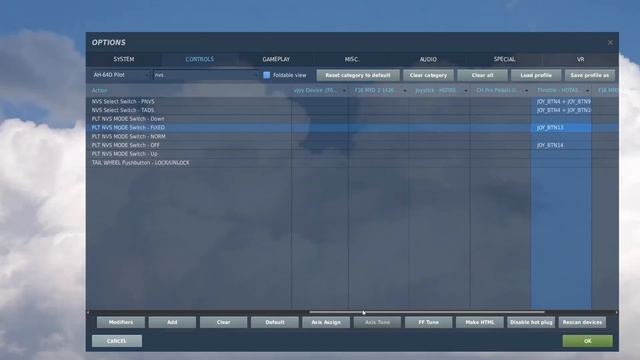Go to the MISC. tab

pyautogui.click(x=352, y=59)
